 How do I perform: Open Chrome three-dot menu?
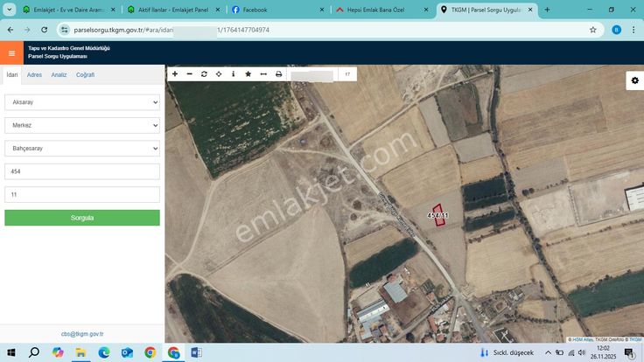(x=633, y=30)
